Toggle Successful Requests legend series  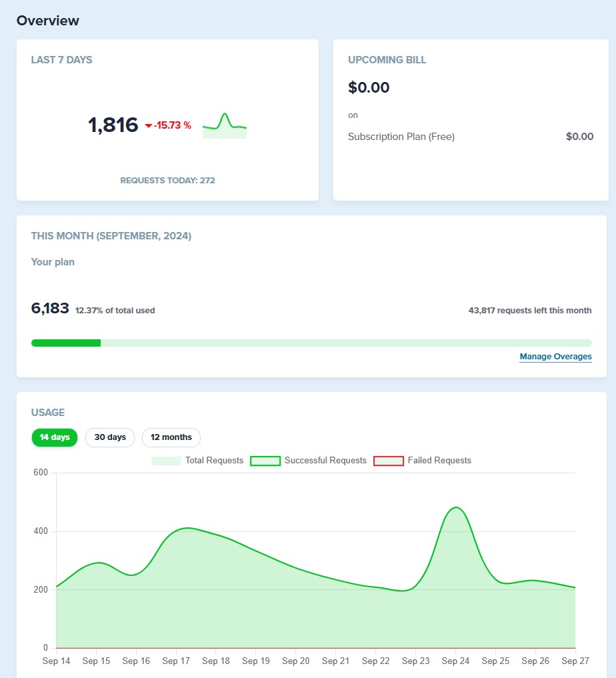click(309, 461)
